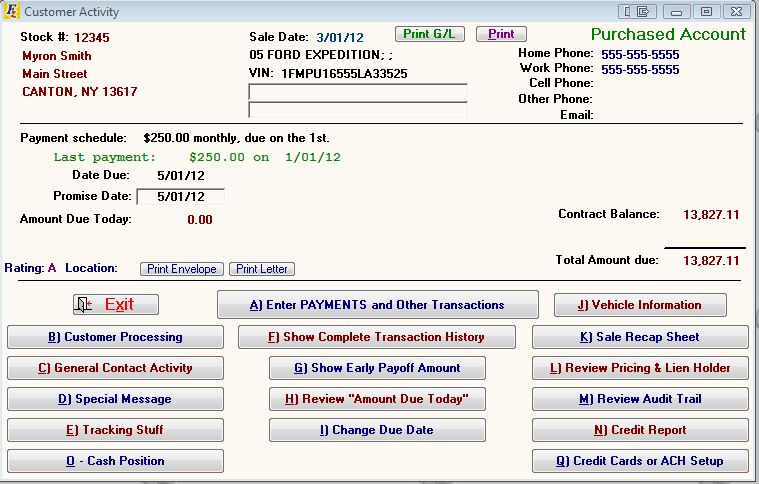Click the Promise Date input field
The image size is (759, 484).
click(x=180, y=197)
